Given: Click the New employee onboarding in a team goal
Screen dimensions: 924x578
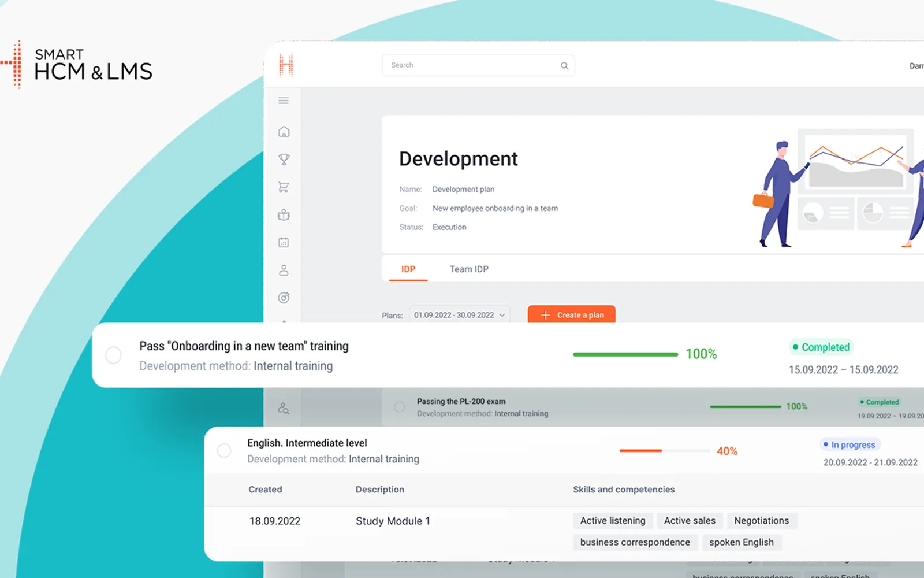Looking at the screenshot, I should click(x=495, y=208).
